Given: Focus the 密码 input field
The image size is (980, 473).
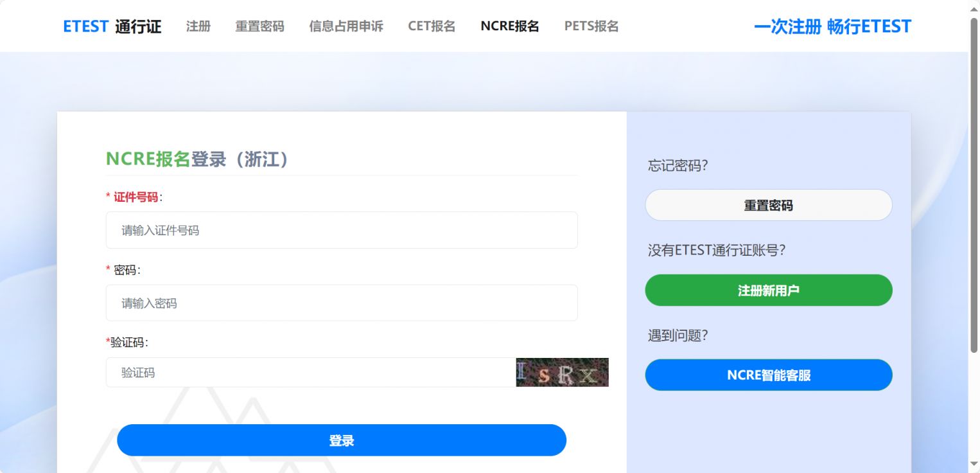Looking at the screenshot, I should tap(342, 303).
